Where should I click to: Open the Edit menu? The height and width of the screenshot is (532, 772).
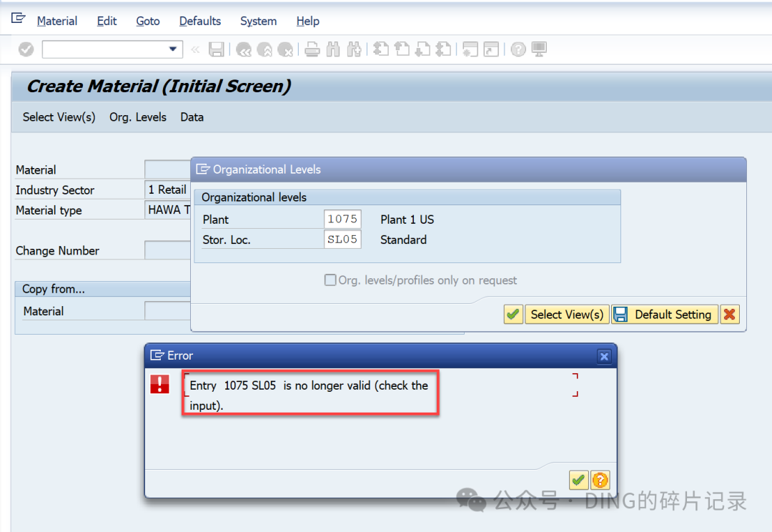(107, 21)
